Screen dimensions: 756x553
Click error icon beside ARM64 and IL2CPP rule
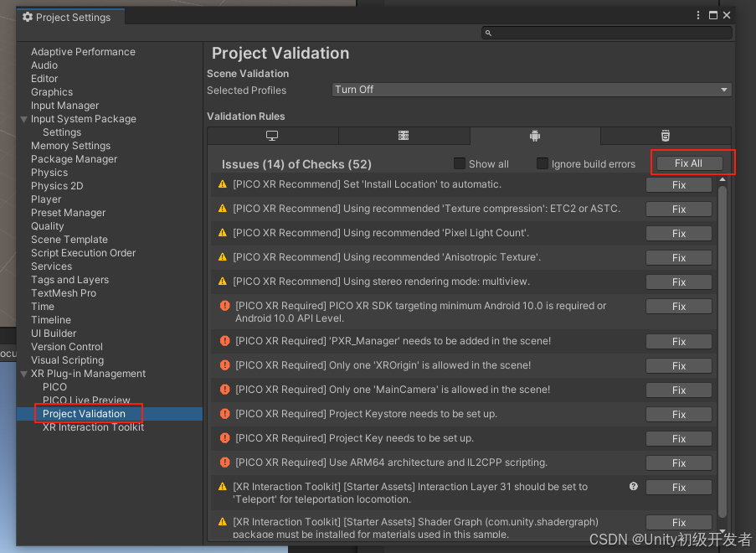[x=224, y=462]
